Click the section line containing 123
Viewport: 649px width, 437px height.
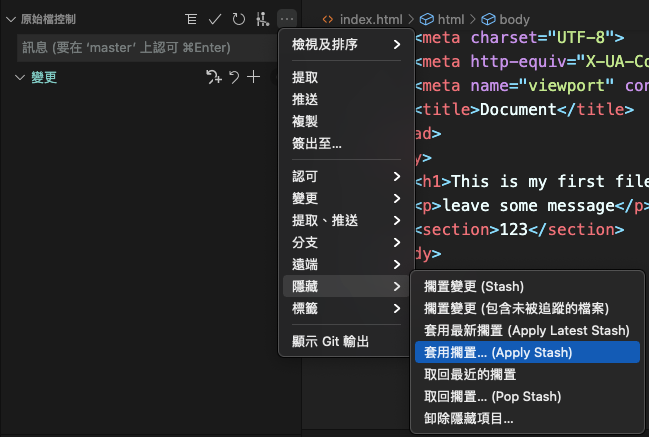tap(519, 230)
